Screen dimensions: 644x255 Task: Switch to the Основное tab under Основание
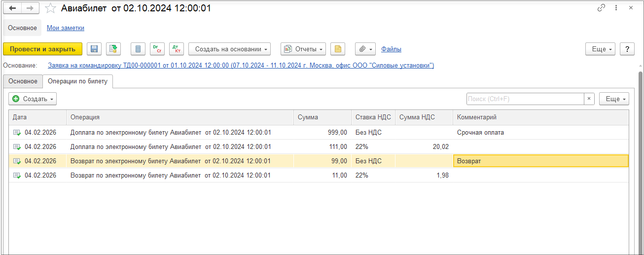tap(23, 81)
